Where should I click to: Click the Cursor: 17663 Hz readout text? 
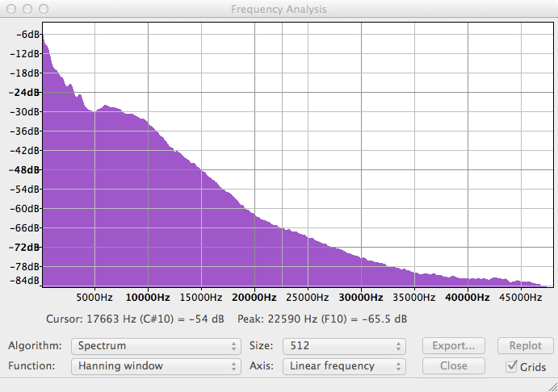(135, 319)
